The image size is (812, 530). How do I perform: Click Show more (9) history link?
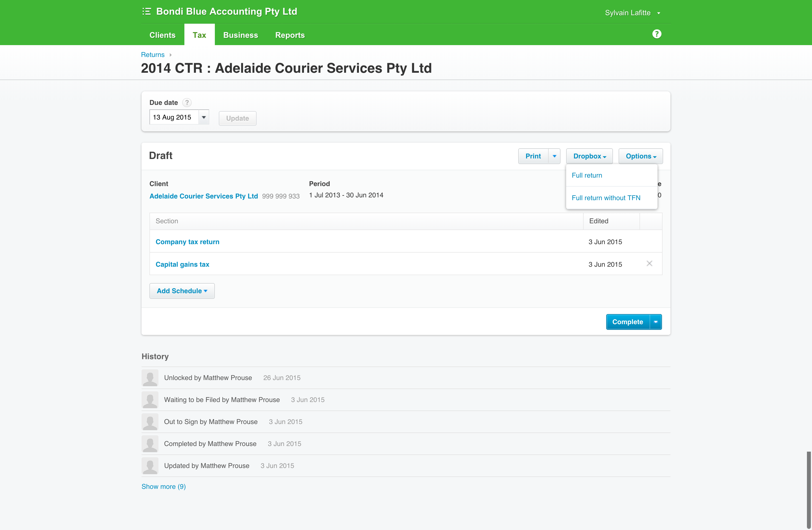[x=164, y=486]
